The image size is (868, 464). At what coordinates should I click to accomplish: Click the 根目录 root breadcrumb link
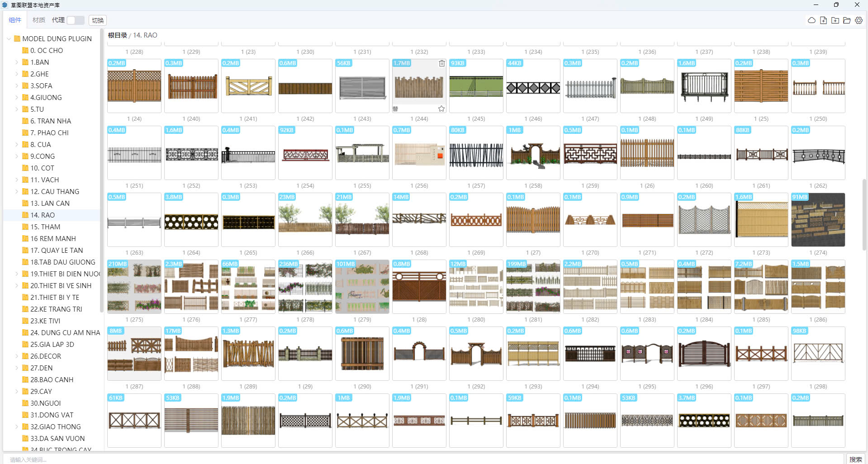coord(117,35)
